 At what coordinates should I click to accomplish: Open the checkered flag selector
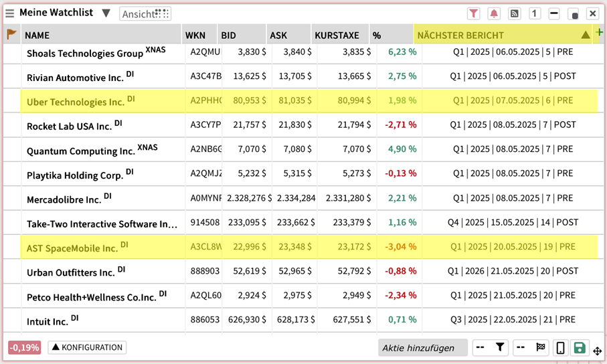(531, 347)
